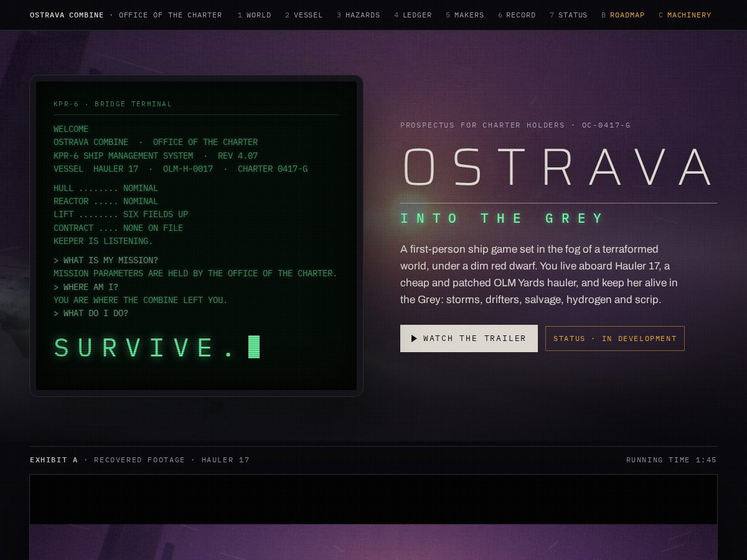The image size is (747, 560).
Task: Click YOU ARE WHERE THE COMBINE LEFT YOU.
Action: [x=141, y=300]
